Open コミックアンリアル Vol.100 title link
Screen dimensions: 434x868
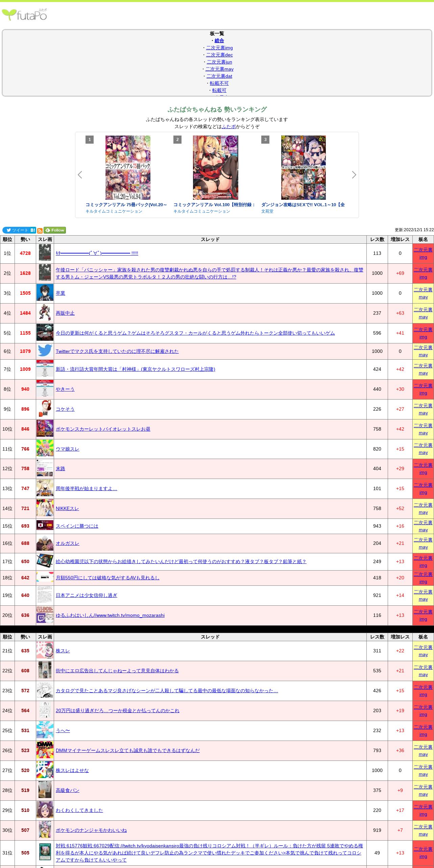click(214, 204)
